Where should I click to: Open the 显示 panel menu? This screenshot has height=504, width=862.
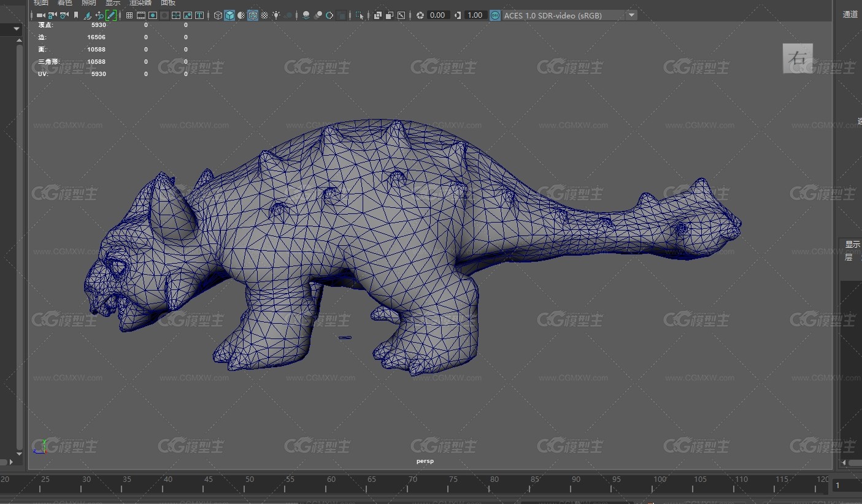113,3
